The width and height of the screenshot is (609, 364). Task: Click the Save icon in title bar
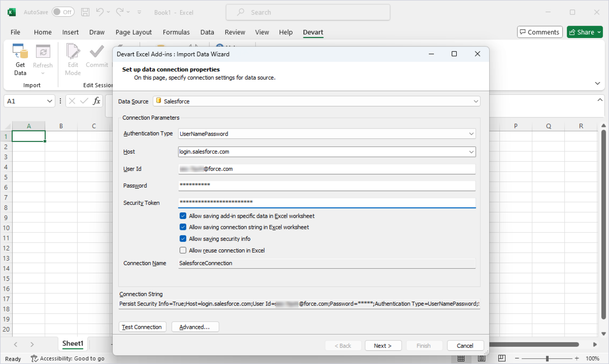click(x=85, y=12)
